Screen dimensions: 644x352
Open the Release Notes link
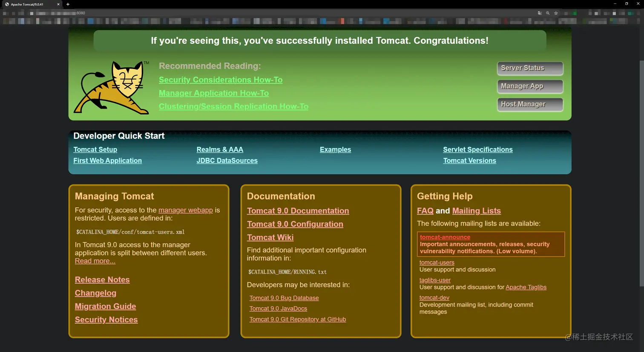[x=102, y=280]
